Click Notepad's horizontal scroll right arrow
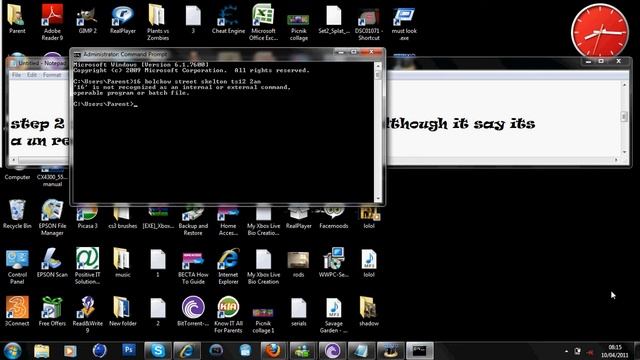Viewport: 640px width, 360px height. point(616,160)
